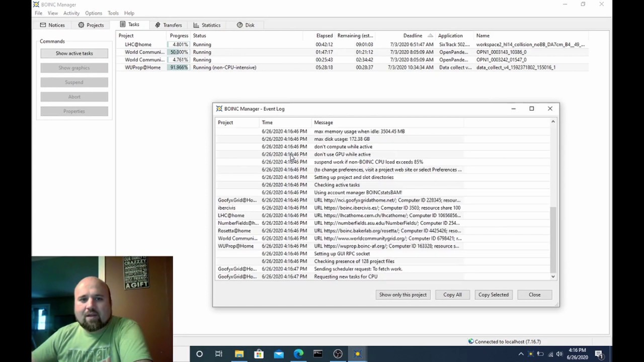Select the LHC@home task row
644x362 pixels.
[x=352, y=44]
